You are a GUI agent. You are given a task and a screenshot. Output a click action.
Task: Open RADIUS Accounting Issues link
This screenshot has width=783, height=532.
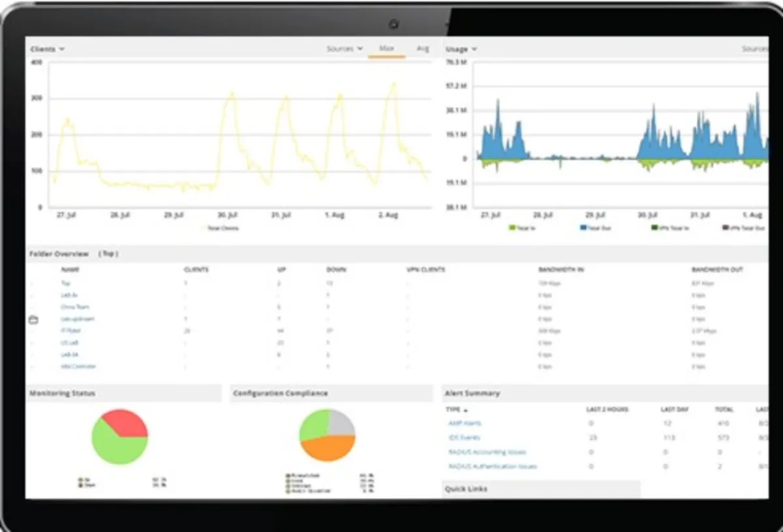point(487,452)
